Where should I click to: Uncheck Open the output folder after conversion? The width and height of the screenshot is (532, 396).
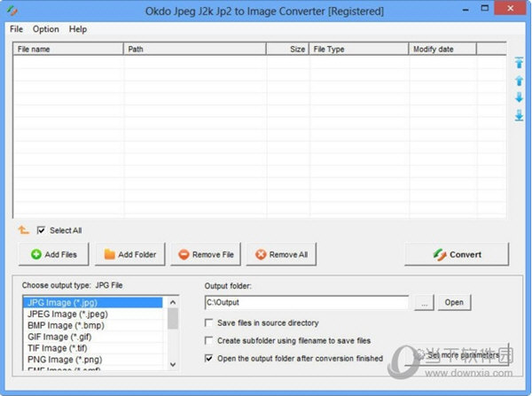click(x=208, y=358)
